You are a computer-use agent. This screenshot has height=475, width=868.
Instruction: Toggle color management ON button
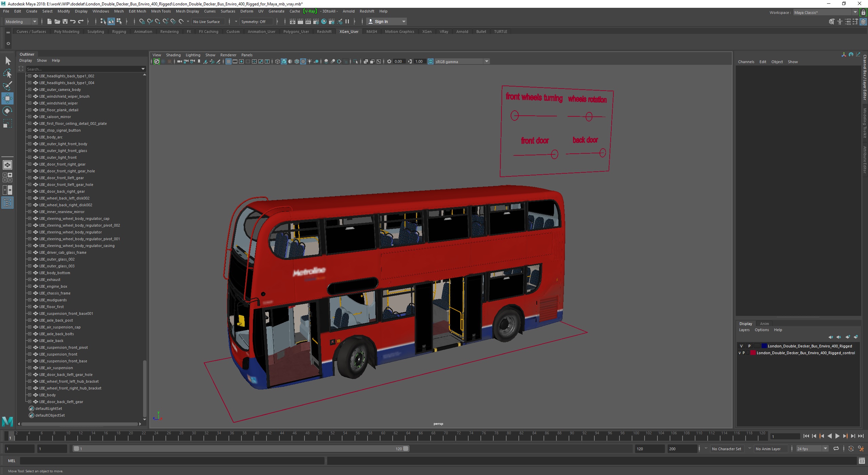[431, 61]
